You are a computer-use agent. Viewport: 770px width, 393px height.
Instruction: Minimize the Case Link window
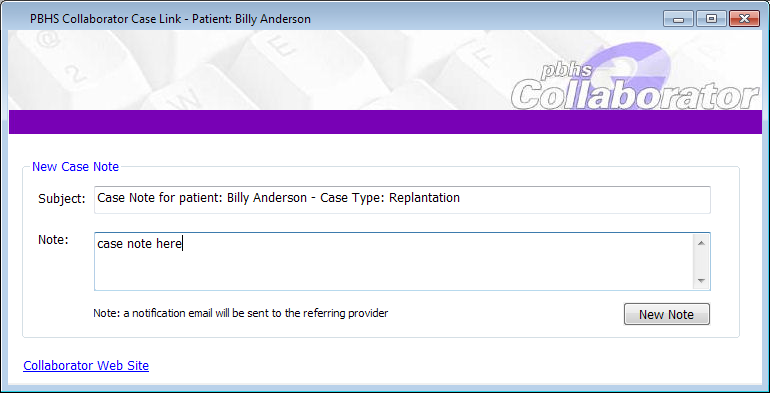point(678,19)
